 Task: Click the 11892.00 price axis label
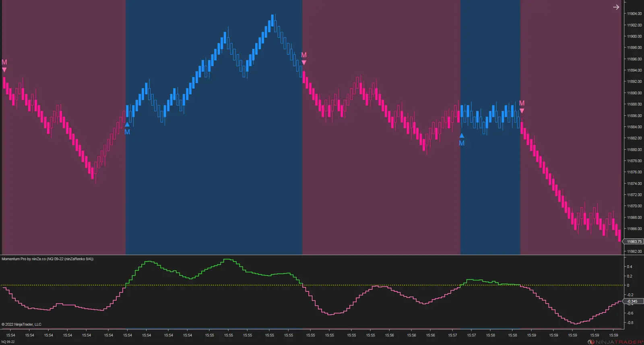click(x=634, y=81)
